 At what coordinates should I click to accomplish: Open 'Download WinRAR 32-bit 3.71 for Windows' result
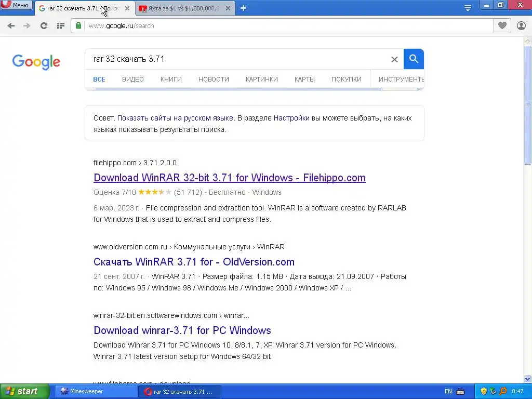pos(230,178)
